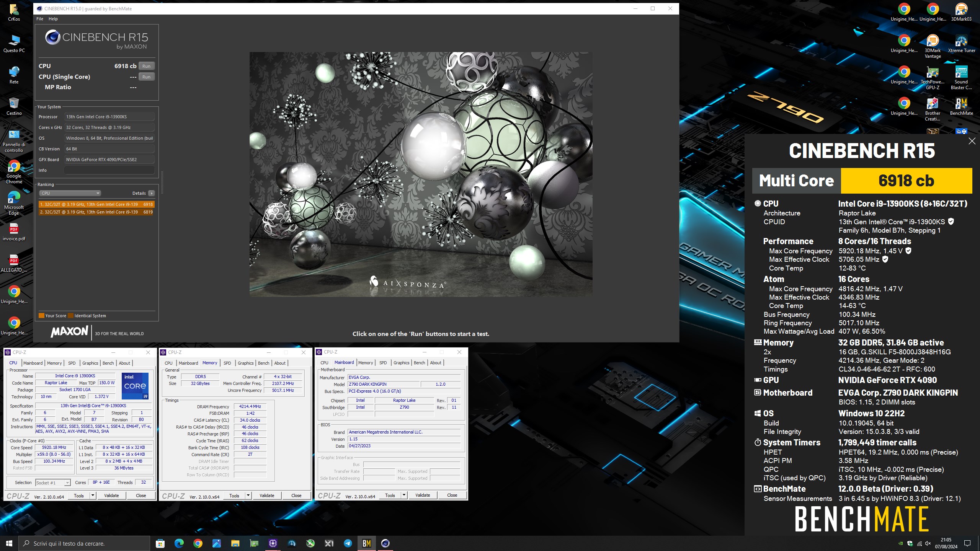
Task: Open the ALLEGATO PDF desktop file
Action: coord(14,263)
